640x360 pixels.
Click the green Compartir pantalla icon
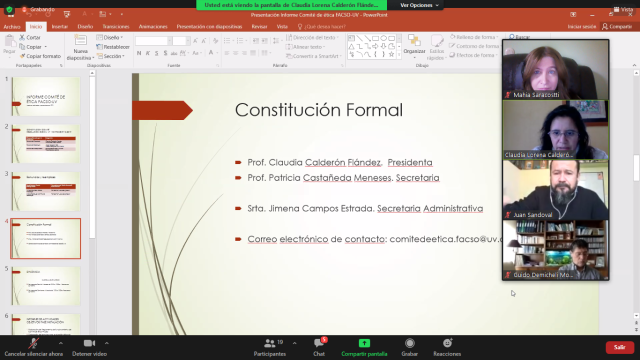click(x=364, y=343)
